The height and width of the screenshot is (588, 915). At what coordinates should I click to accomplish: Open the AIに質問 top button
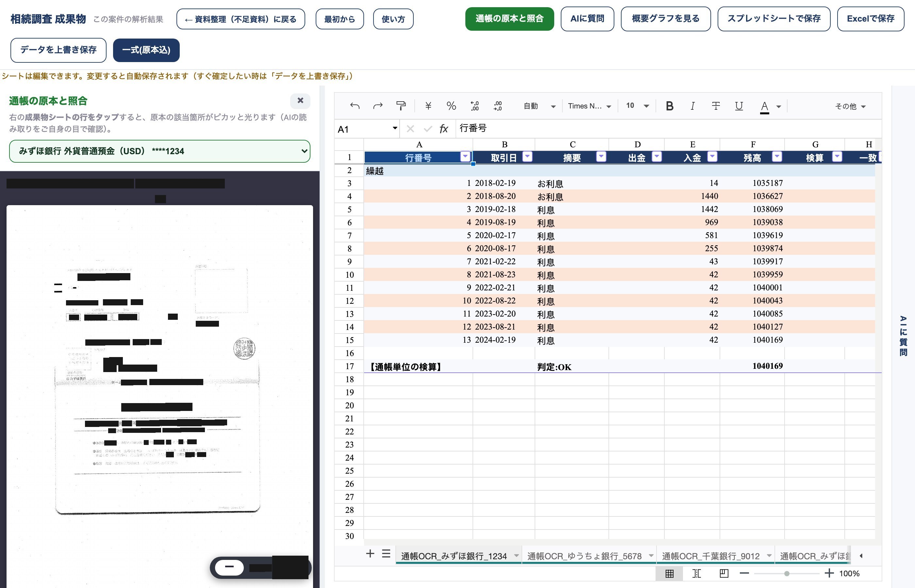tap(587, 19)
